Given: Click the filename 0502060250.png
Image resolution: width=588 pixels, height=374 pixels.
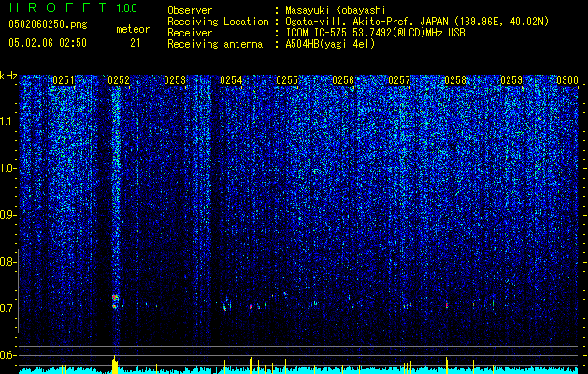Looking at the screenshot, I should (48, 25).
